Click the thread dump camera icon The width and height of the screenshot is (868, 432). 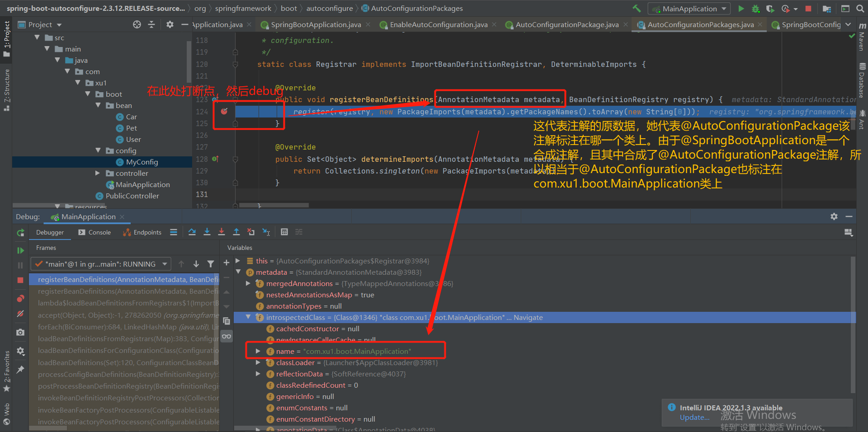coord(20,332)
